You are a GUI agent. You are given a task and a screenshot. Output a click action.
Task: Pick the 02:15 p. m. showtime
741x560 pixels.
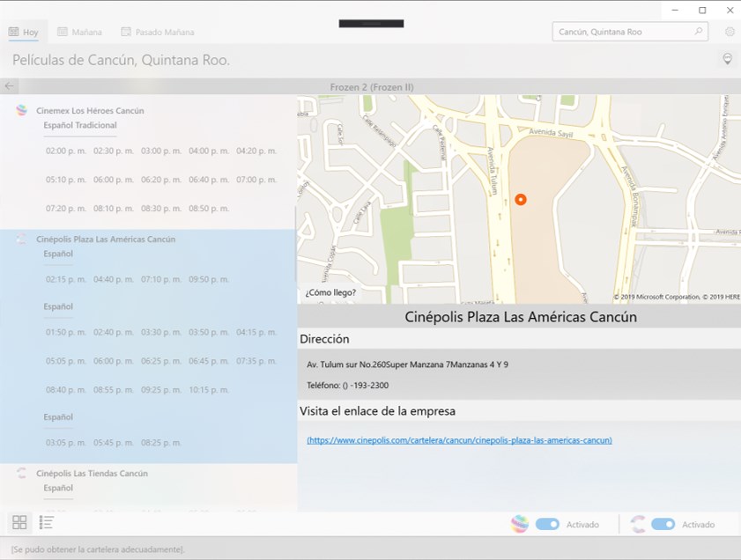click(66, 279)
